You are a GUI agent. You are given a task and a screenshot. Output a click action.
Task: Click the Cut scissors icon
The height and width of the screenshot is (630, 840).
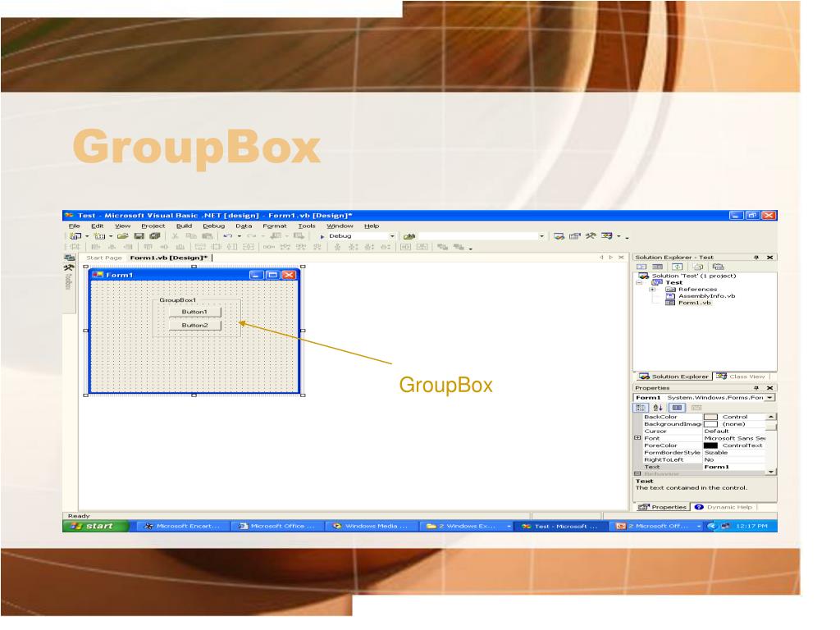(175, 236)
